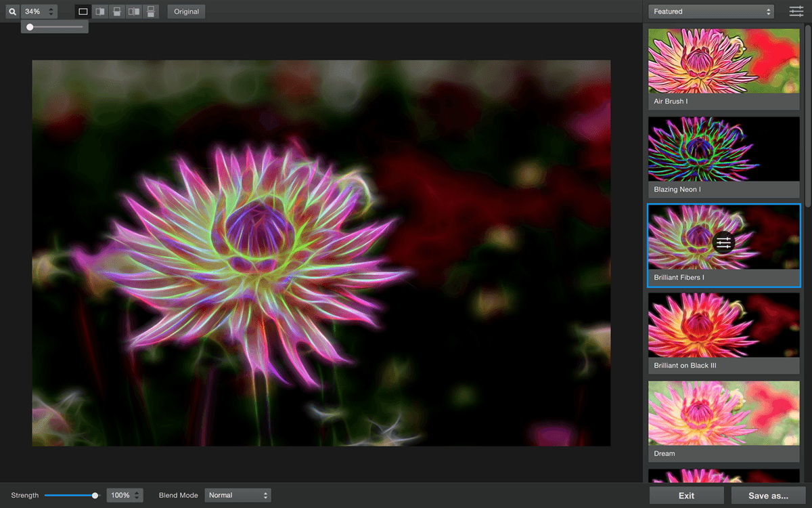This screenshot has width=812, height=508.
Task: Click the Blazing Neon I label
Action: pyautogui.click(x=677, y=190)
